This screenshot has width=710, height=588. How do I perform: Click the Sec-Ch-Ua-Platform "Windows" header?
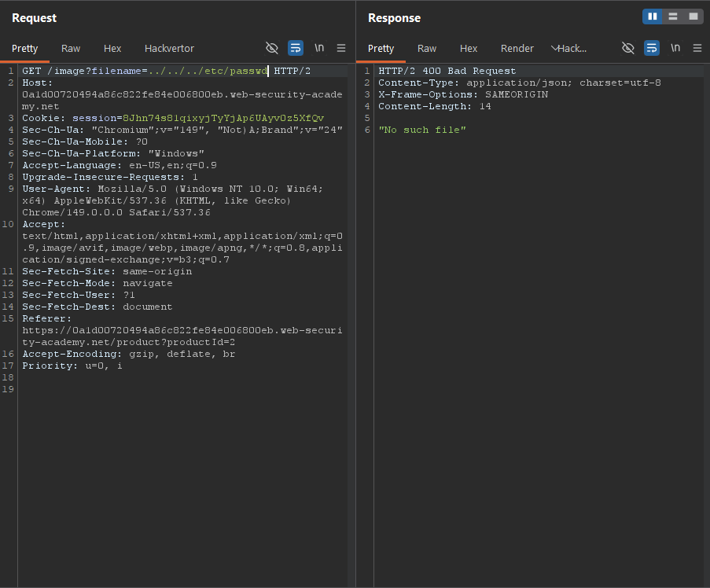pos(113,153)
